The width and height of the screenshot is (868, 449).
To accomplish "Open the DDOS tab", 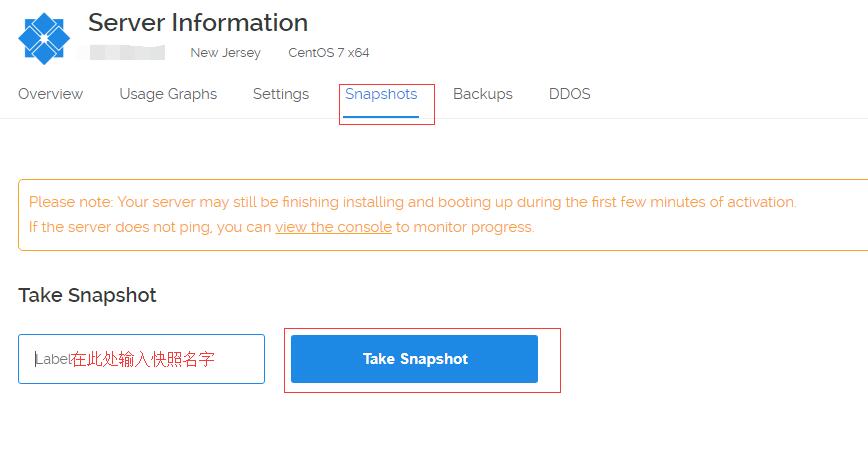I will (x=570, y=94).
